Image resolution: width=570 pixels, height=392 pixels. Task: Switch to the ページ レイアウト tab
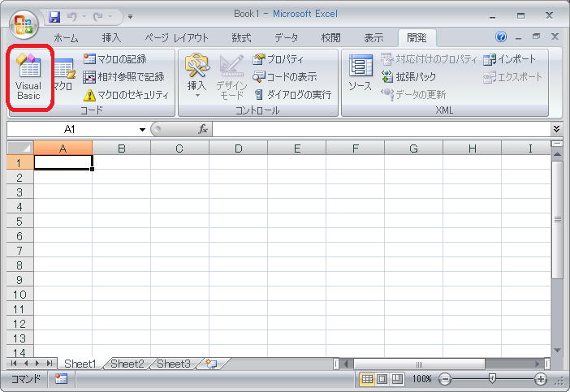click(177, 38)
